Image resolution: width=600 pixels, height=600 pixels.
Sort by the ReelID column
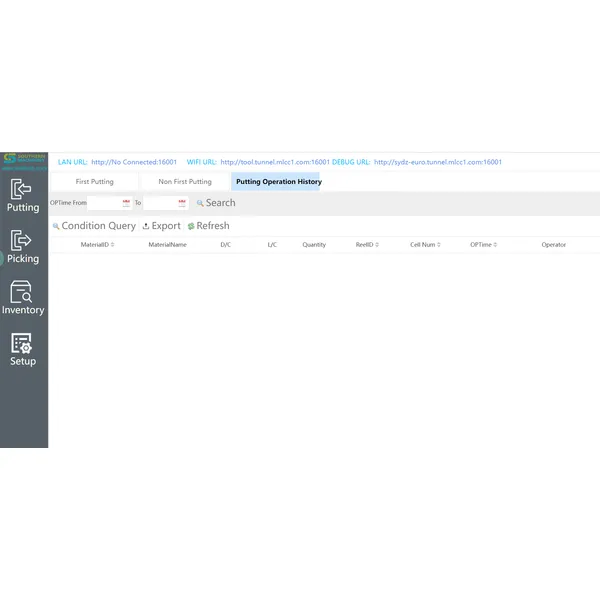tap(367, 245)
